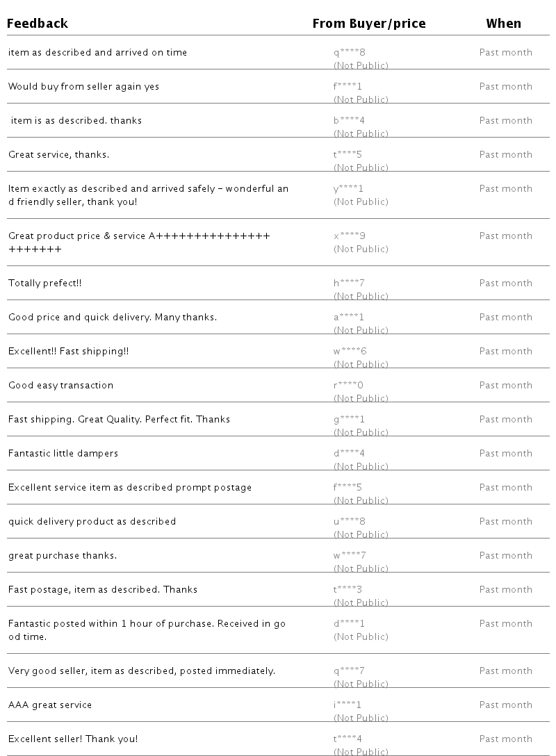Select buyer q****8 username
The width and height of the screenshot is (556, 756).
pos(349,53)
